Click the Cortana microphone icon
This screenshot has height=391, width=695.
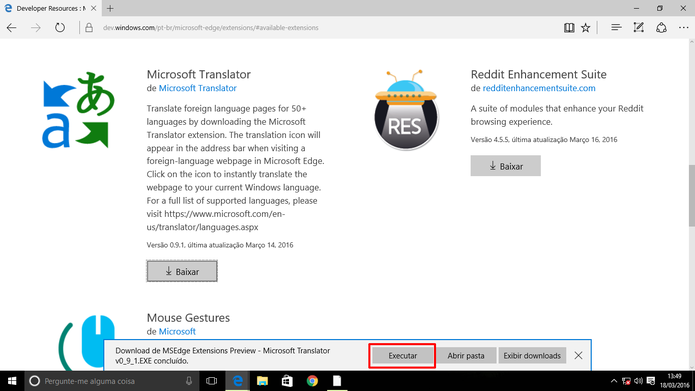tap(189, 381)
